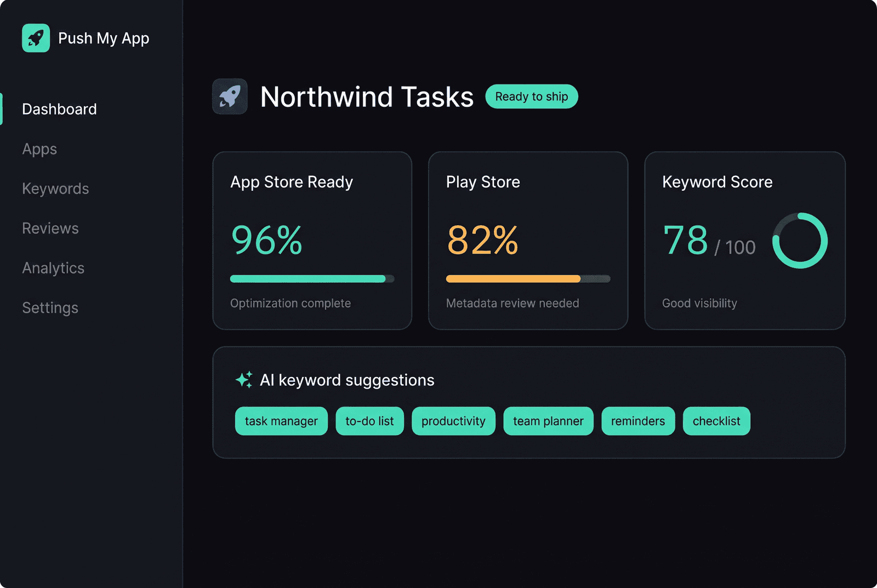Click the 96% value
The image size is (877, 588).
267,240
